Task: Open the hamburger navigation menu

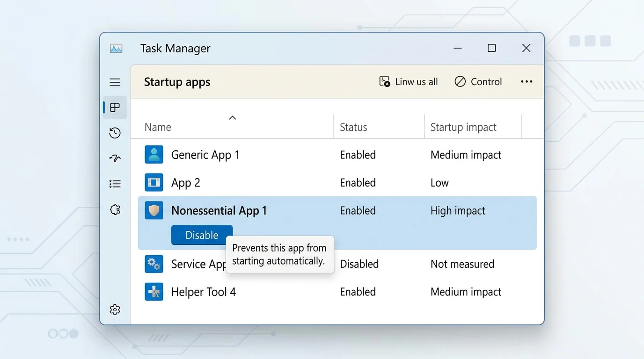Action: tap(115, 82)
